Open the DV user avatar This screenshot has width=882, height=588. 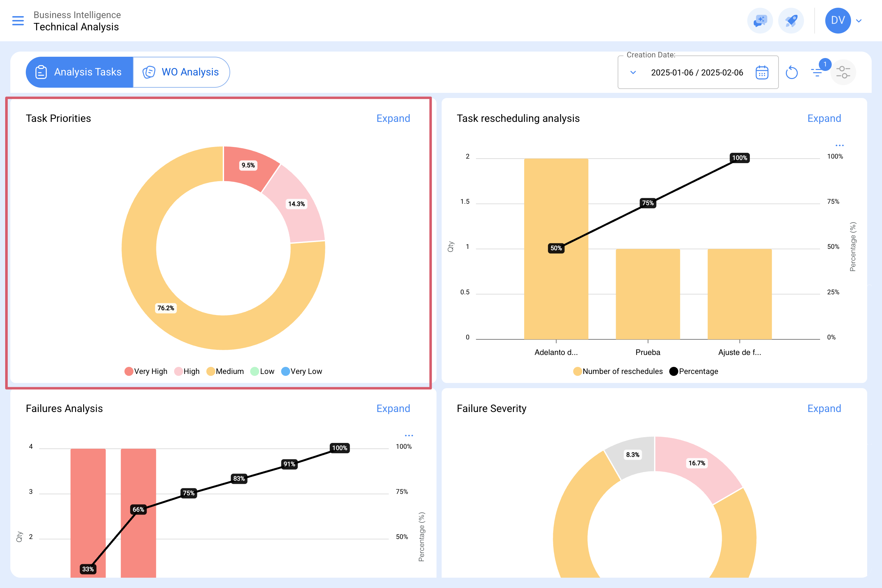coord(838,21)
